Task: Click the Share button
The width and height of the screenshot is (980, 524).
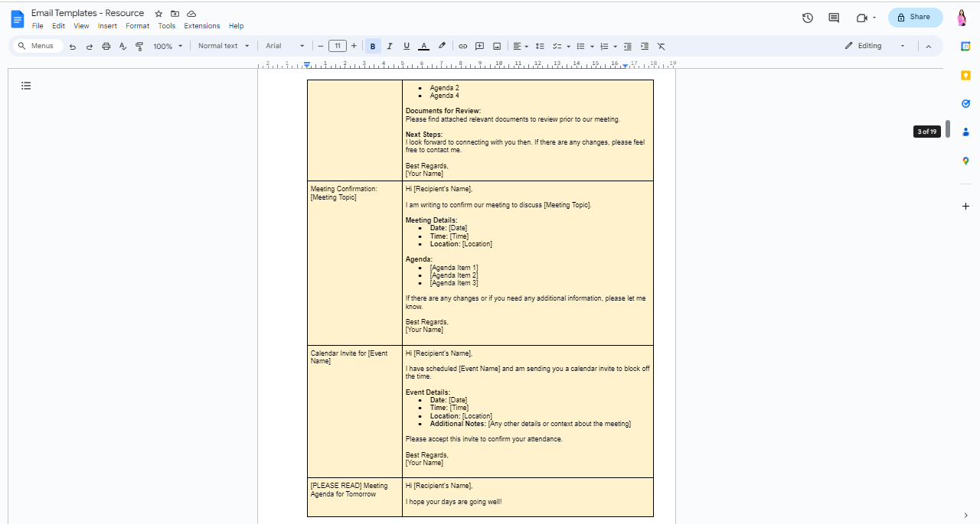Action: [x=916, y=17]
